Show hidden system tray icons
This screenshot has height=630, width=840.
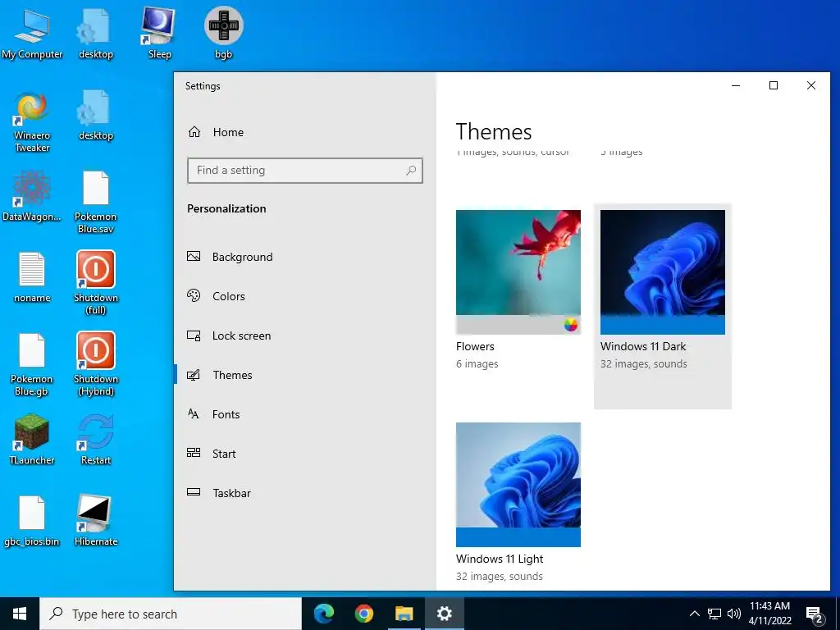[694, 614]
